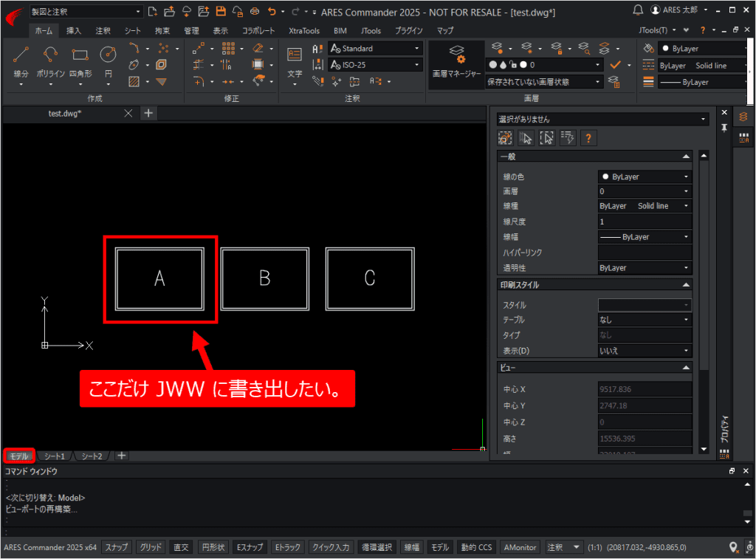The image size is (756, 559).
Task: Open the 製図と注釈 workspace dropdown
Action: click(86, 12)
